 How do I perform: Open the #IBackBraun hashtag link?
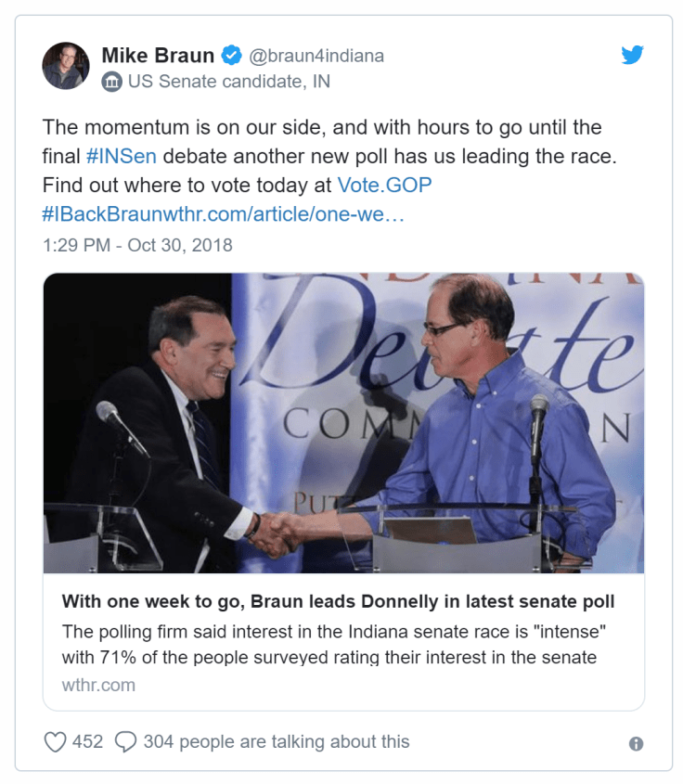tap(102, 212)
